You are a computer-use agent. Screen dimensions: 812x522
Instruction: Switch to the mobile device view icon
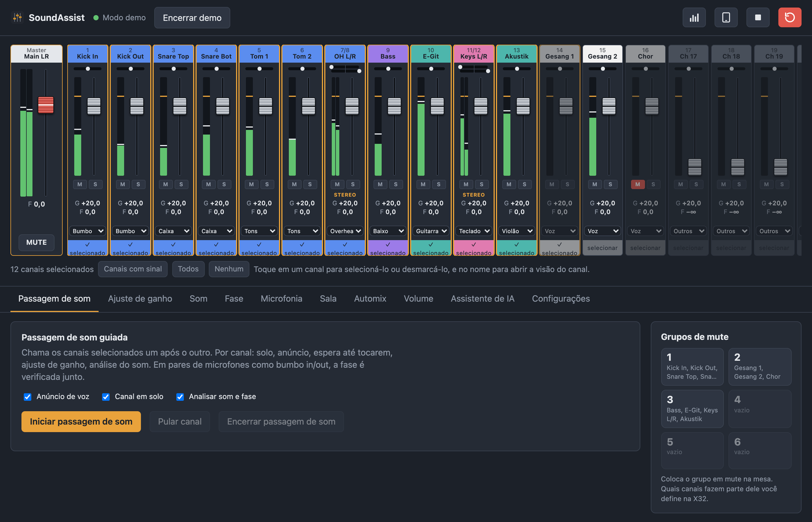pos(726,18)
